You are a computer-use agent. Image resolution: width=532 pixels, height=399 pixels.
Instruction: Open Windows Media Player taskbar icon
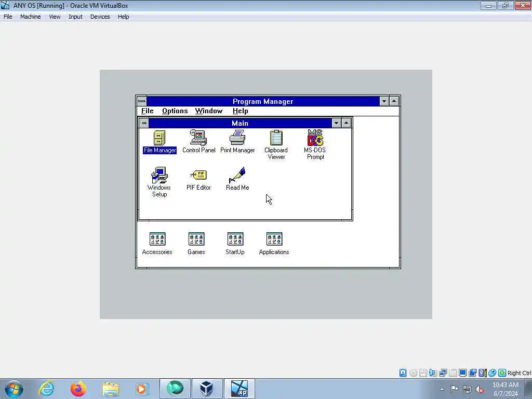pyautogui.click(x=142, y=389)
